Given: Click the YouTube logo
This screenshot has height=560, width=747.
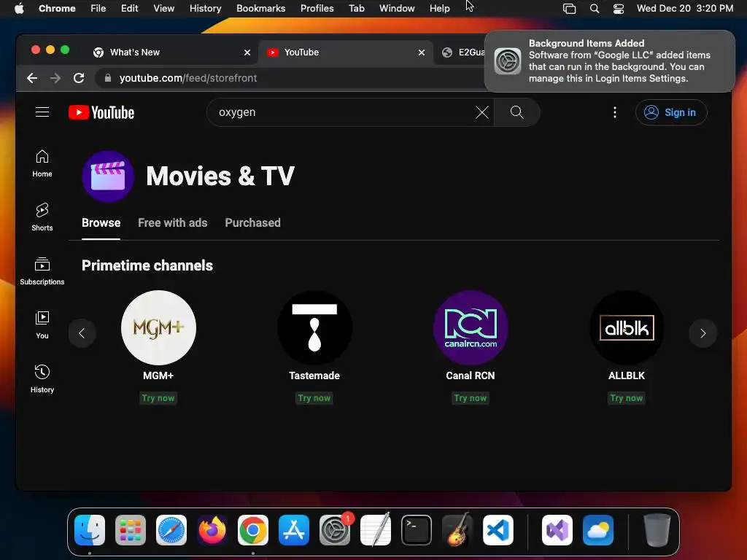Looking at the screenshot, I should click(x=101, y=112).
